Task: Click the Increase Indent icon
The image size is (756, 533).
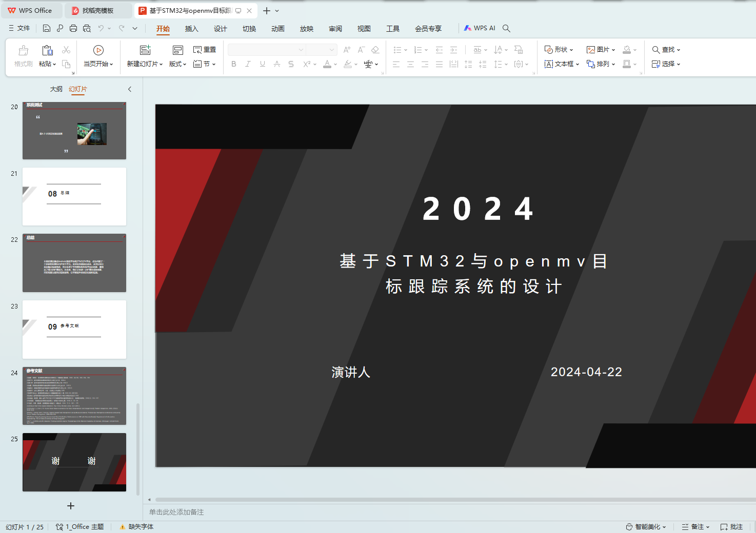Action: click(453, 50)
